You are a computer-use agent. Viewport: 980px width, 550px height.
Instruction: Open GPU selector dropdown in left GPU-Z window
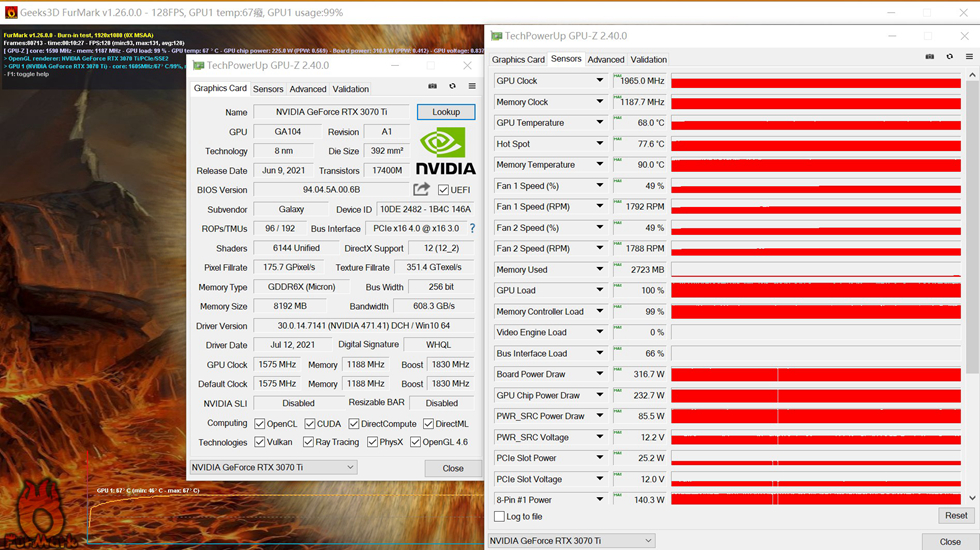[274, 467]
